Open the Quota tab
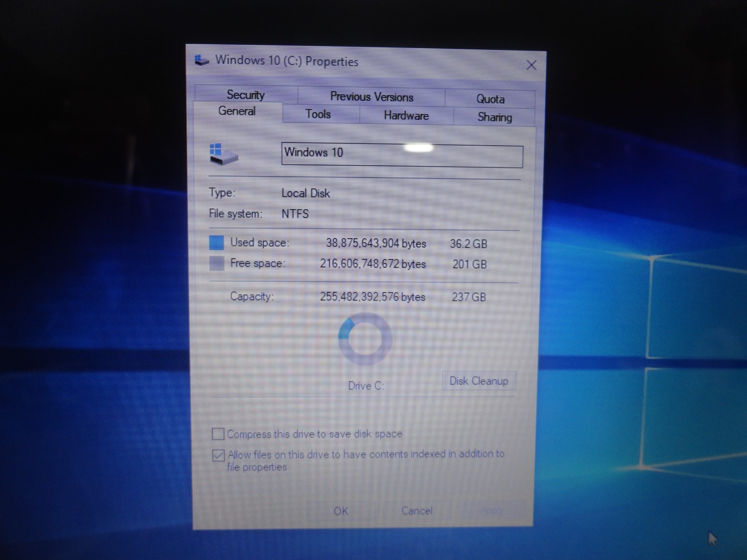This screenshot has height=560, width=747. (x=490, y=99)
